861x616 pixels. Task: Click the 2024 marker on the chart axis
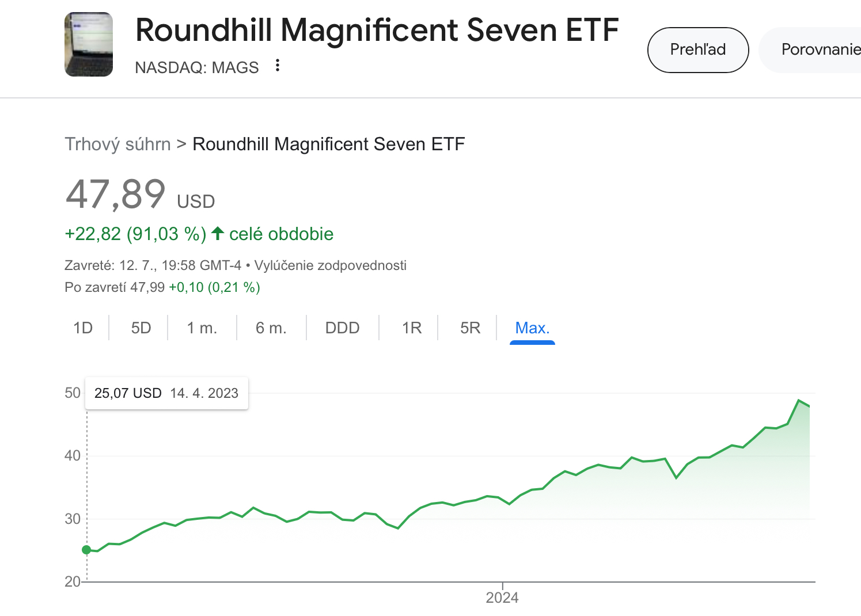(x=502, y=598)
